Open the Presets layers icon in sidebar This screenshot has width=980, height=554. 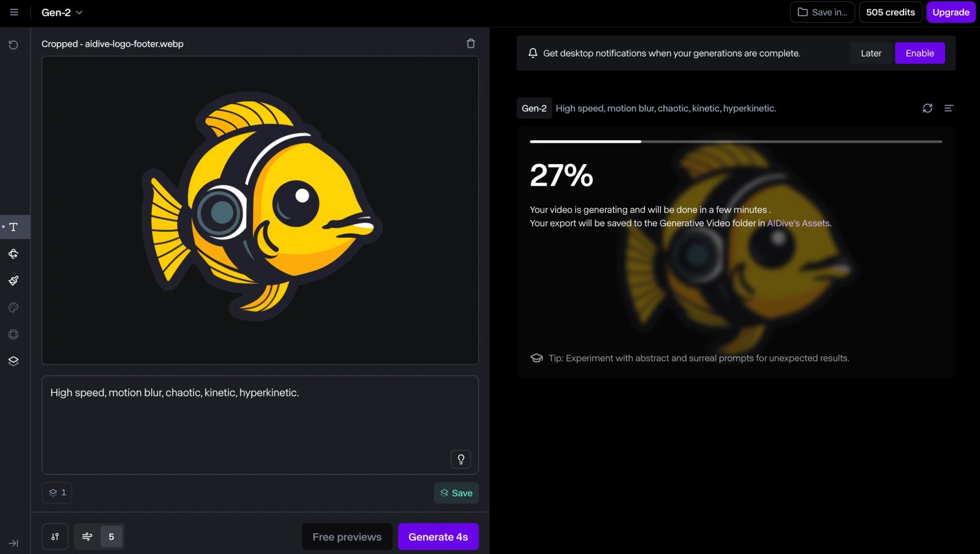click(x=13, y=361)
